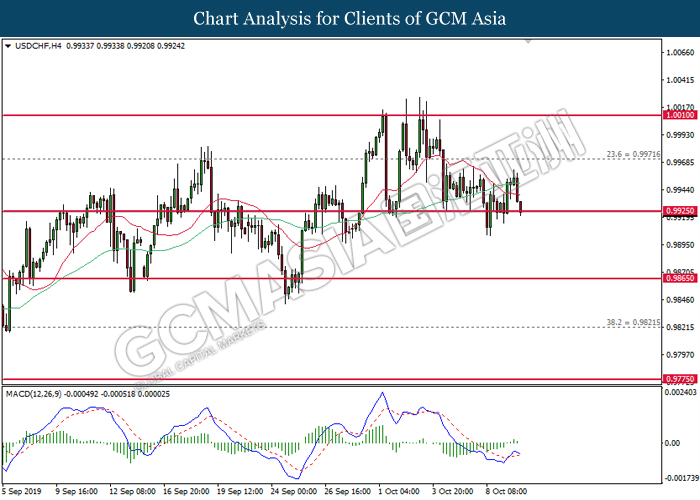Click the '26 Sep 16:00' time label
The image size is (700, 500).
point(347,492)
